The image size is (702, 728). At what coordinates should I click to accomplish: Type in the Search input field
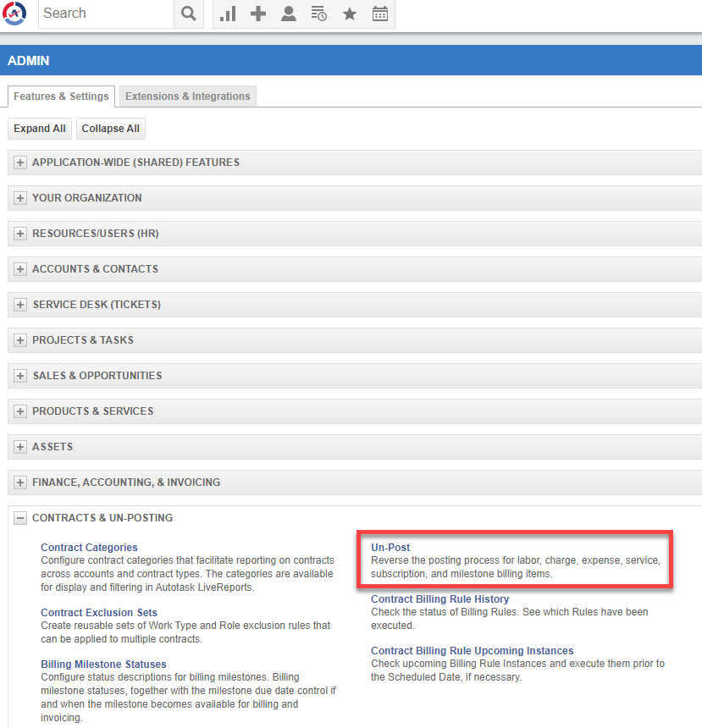coord(106,14)
